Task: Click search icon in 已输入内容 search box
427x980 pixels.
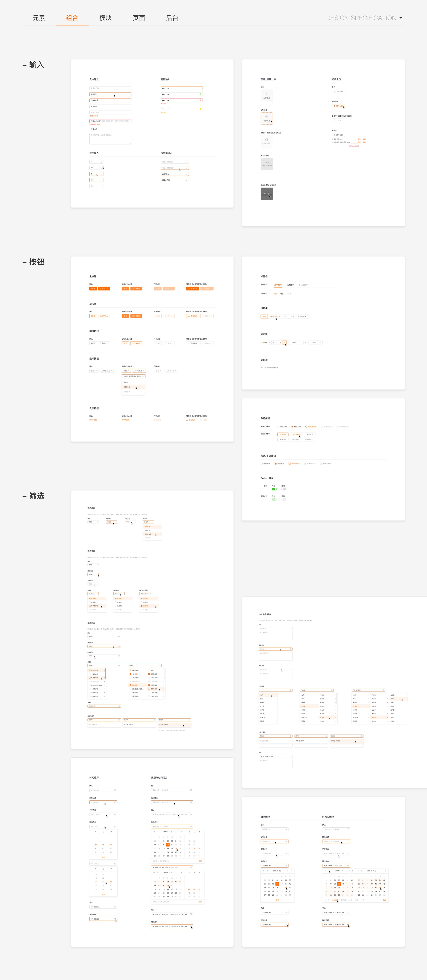Action: tap(186, 180)
